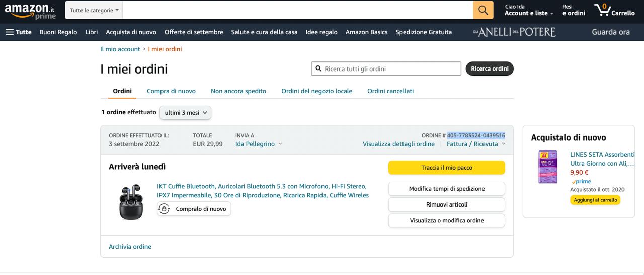Open the Tutte hamburger menu
Image resolution: width=644 pixels, height=275 pixels.
point(19,32)
